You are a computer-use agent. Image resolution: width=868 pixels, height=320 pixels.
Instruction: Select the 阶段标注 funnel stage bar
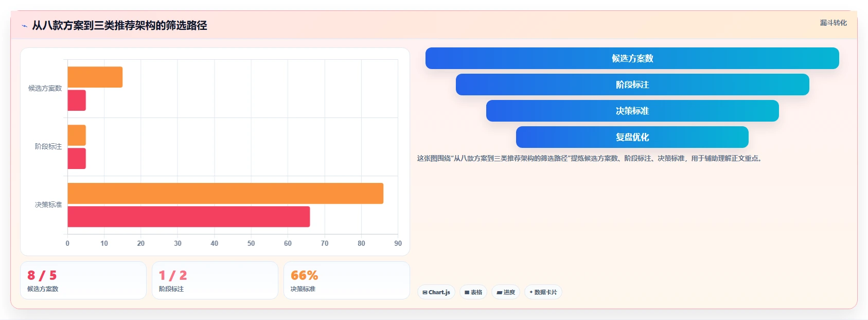click(x=632, y=85)
